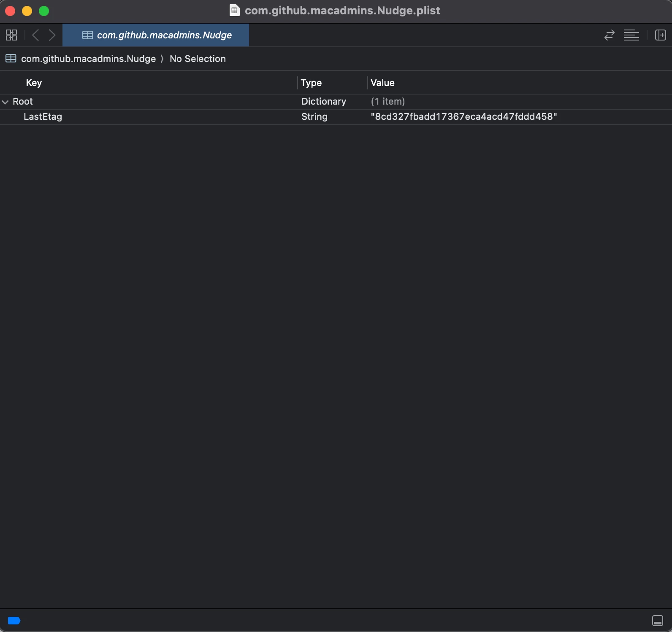Image resolution: width=672 pixels, height=632 pixels.
Task: Click the LastEtag value string
Action: (464, 116)
